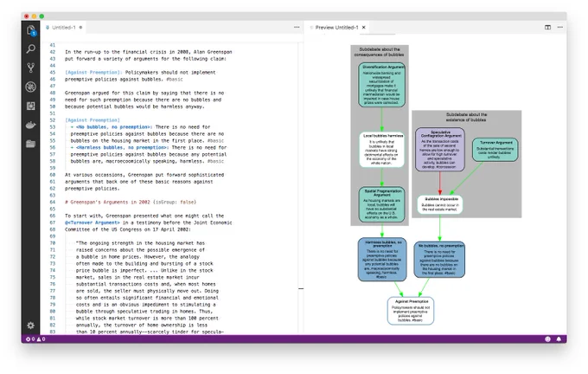Click the split editor icon in the preview group
The height and width of the screenshot is (374, 588).
pos(547,28)
